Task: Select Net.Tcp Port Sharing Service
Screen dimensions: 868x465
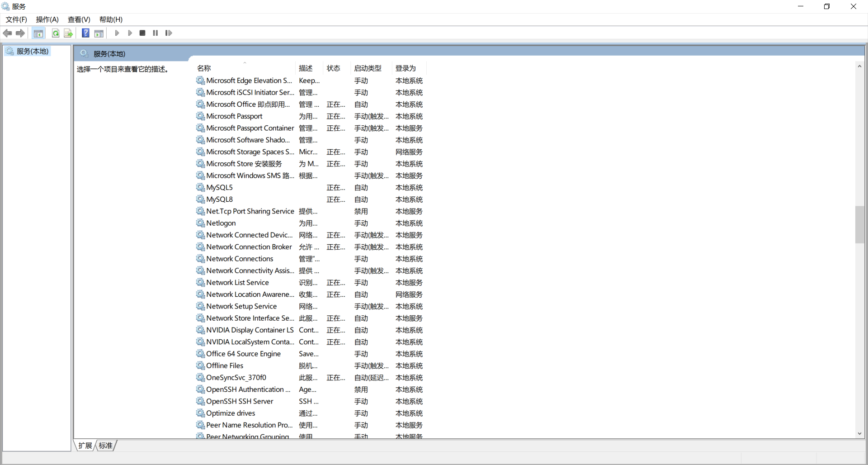Action: tap(250, 211)
